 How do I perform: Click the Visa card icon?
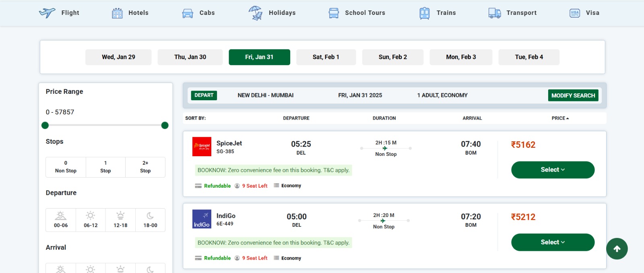coord(575,13)
